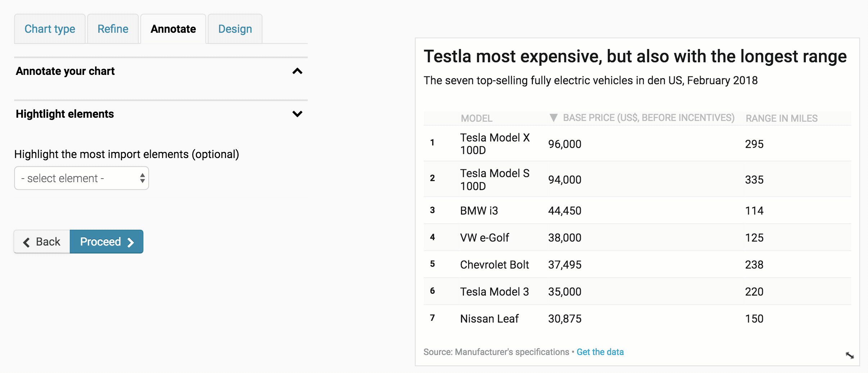Open the select element dropdown
Image resolution: width=868 pixels, height=373 pixels.
click(x=81, y=178)
